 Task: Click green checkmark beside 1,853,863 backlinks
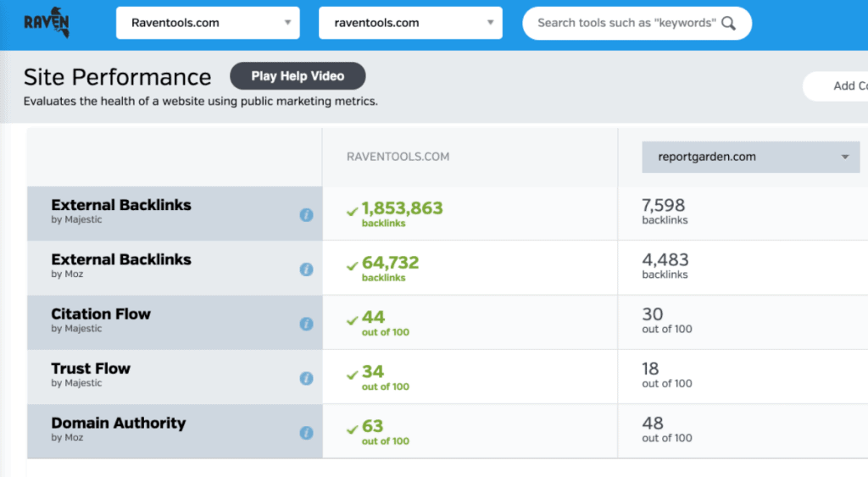coord(352,211)
